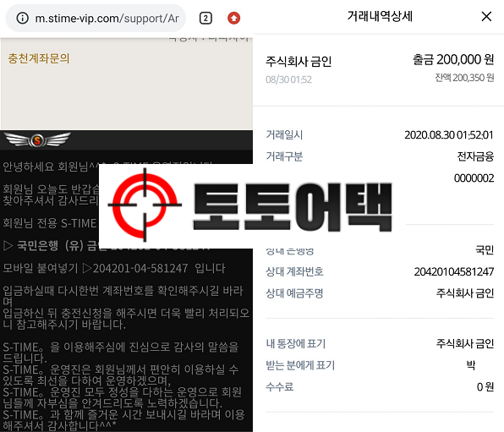Click the 국민 bank name value
Screen dimensions: 504x432
point(485,250)
